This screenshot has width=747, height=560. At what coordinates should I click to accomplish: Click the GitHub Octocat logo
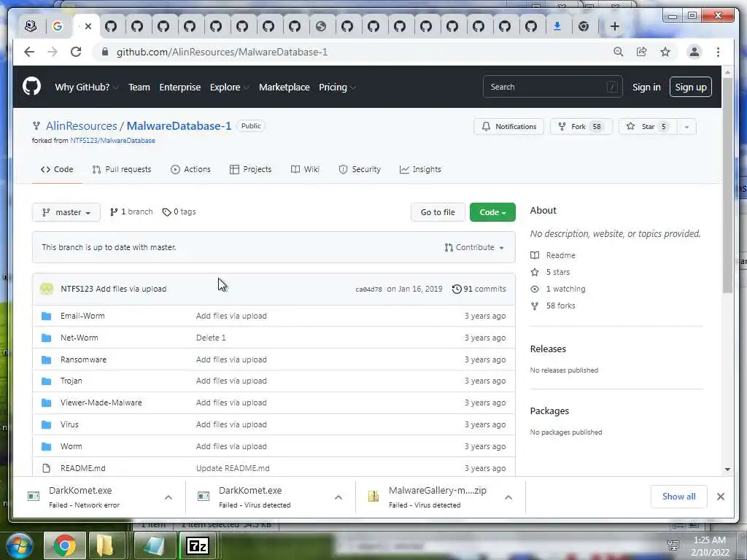[x=31, y=87]
